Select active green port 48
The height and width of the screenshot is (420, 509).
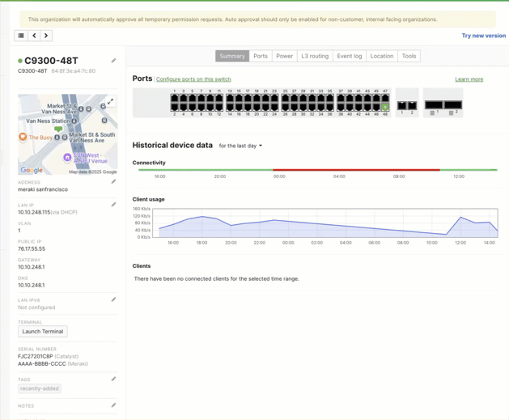385,107
